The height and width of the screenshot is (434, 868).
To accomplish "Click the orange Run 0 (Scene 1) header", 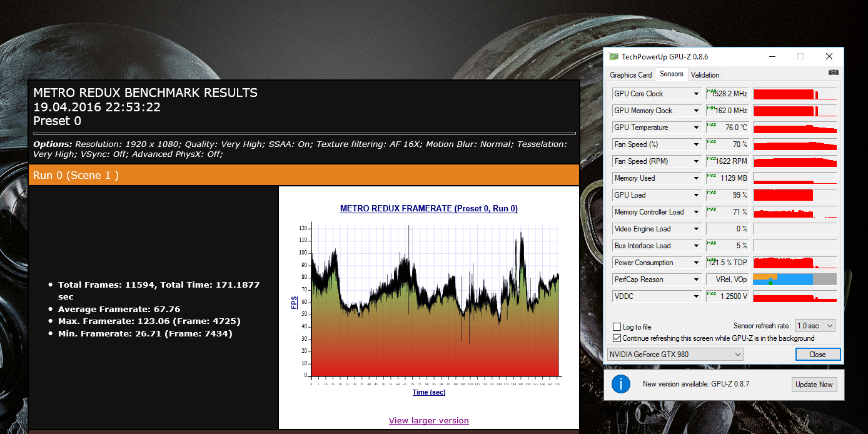I will 304,175.
